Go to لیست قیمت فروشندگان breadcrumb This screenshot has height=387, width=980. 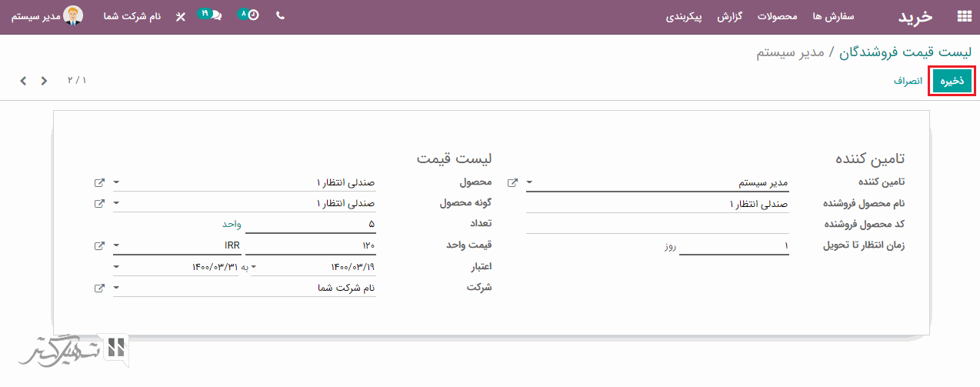point(905,52)
